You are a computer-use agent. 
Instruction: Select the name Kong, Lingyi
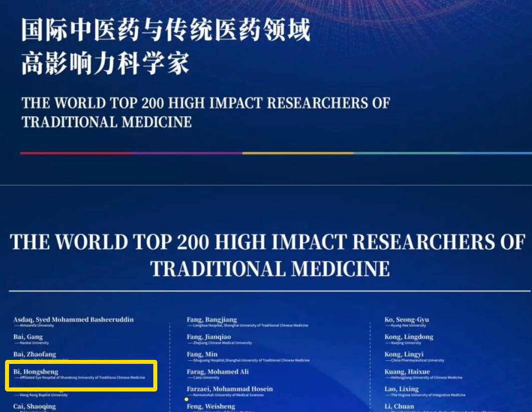point(404,354)
